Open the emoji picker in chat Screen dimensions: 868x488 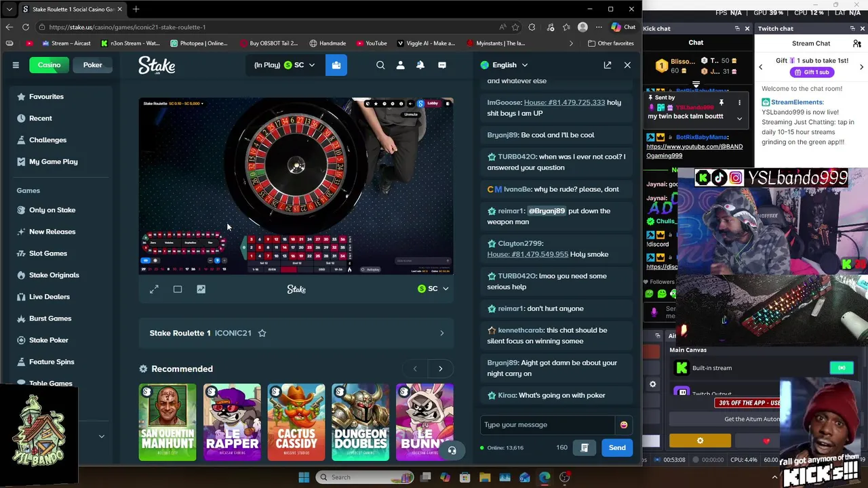[624, 425]
